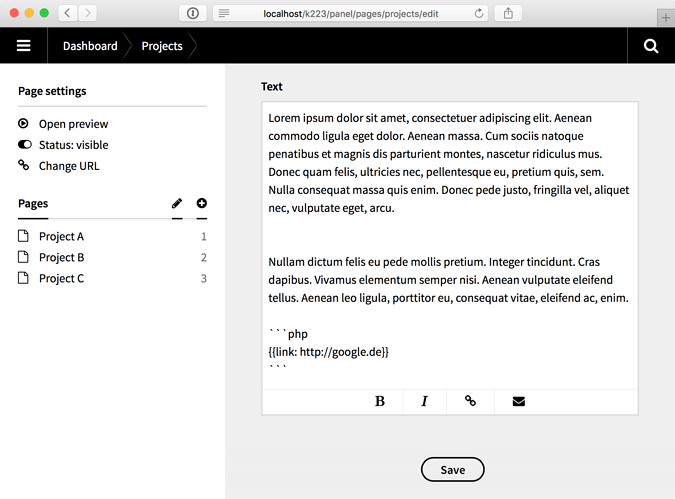Click inside the Text editor area
Screen dimensions: 675x499
point(450,245)
